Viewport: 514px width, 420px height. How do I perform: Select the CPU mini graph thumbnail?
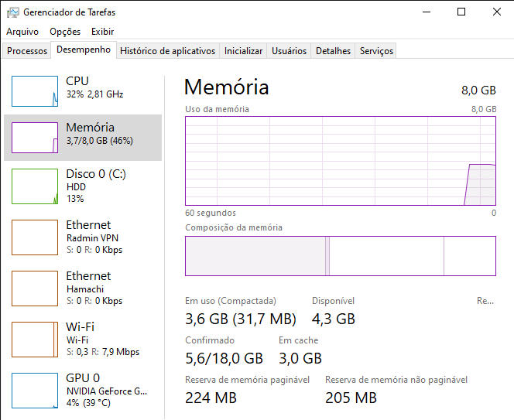35,91
